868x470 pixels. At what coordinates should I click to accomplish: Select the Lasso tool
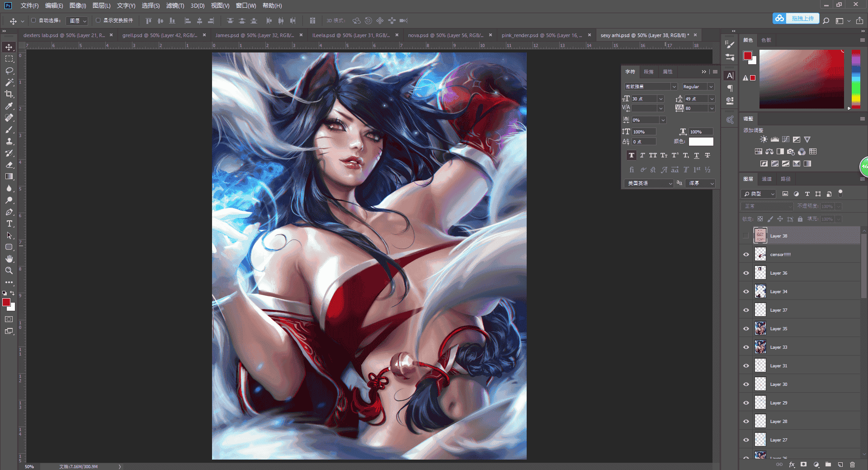[x=9, y=71]
